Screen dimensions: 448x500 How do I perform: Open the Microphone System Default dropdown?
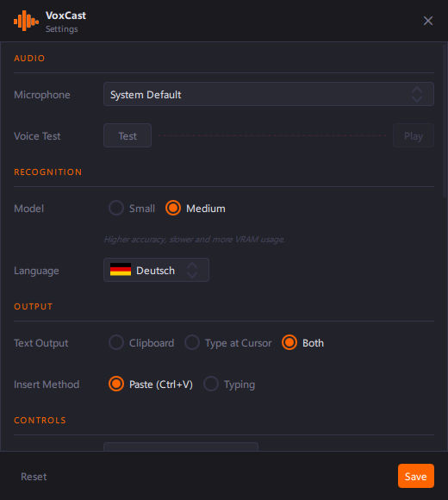coord(269,94)
